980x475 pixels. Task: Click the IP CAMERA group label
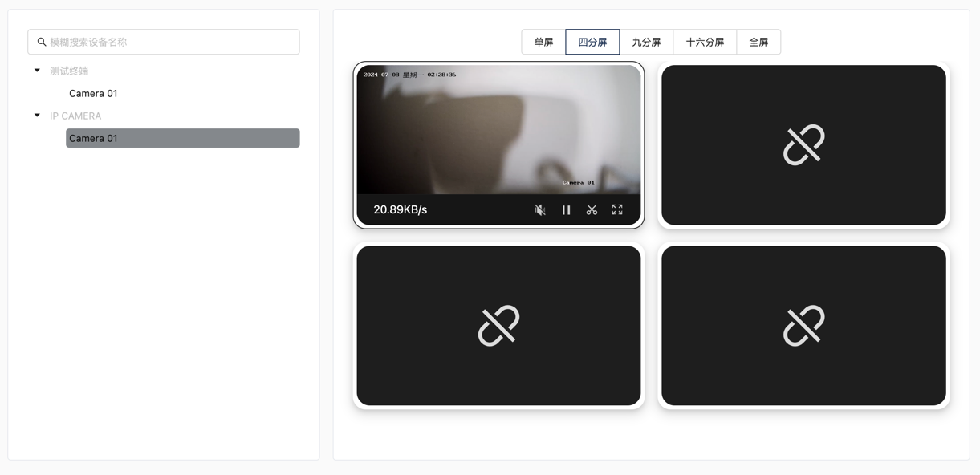[75, 116]
